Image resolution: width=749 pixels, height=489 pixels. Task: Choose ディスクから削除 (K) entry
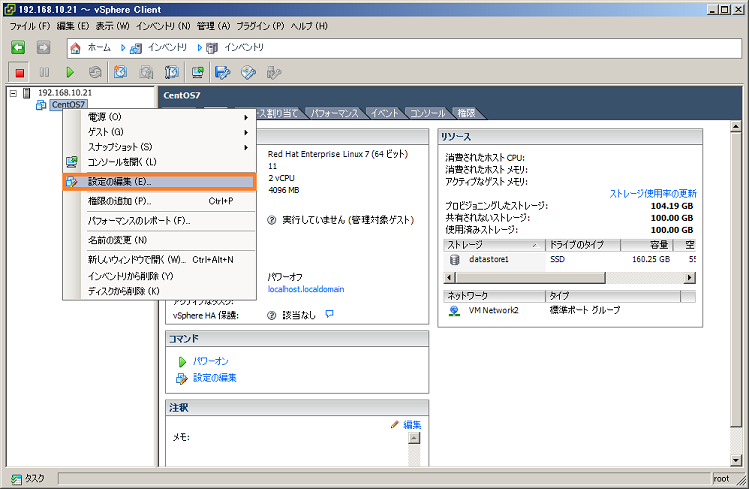(159, 291)
